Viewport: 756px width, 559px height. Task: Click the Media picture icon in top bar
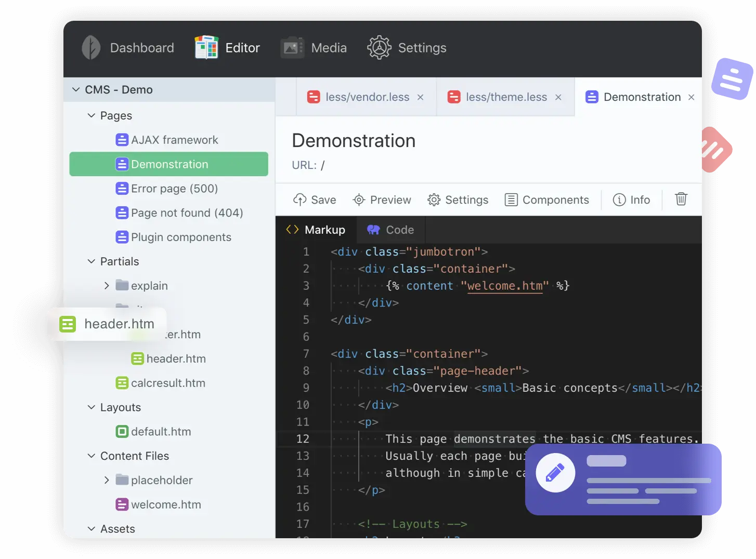coord(292,47)
